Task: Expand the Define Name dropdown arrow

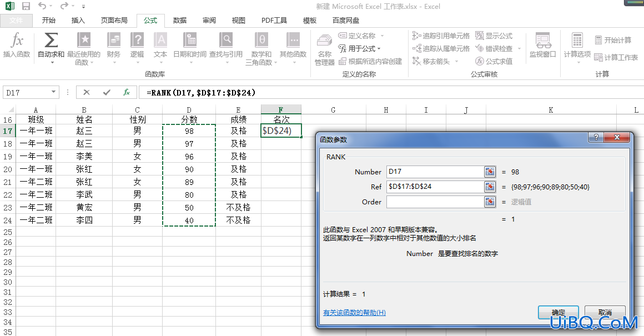Action: pos(382,36)
